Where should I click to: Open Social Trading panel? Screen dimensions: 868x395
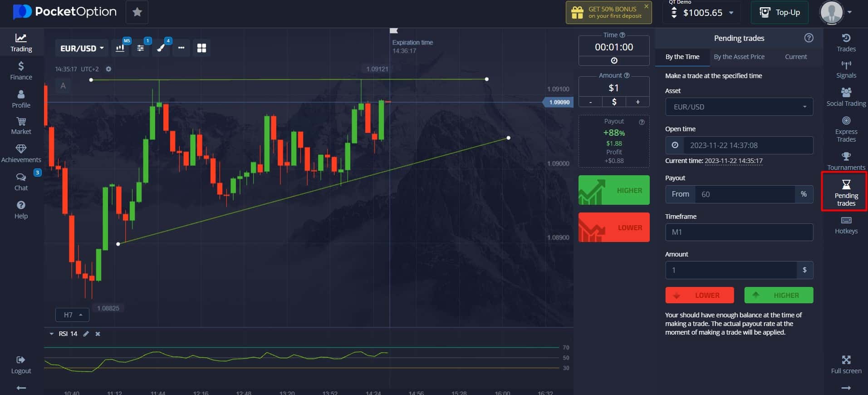tap(846, 97)
